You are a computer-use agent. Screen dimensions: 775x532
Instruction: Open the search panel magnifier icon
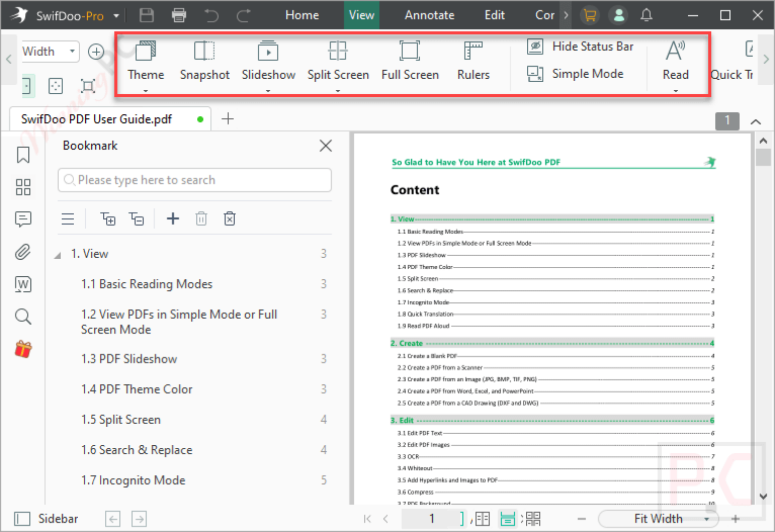[x=23, y=317]
